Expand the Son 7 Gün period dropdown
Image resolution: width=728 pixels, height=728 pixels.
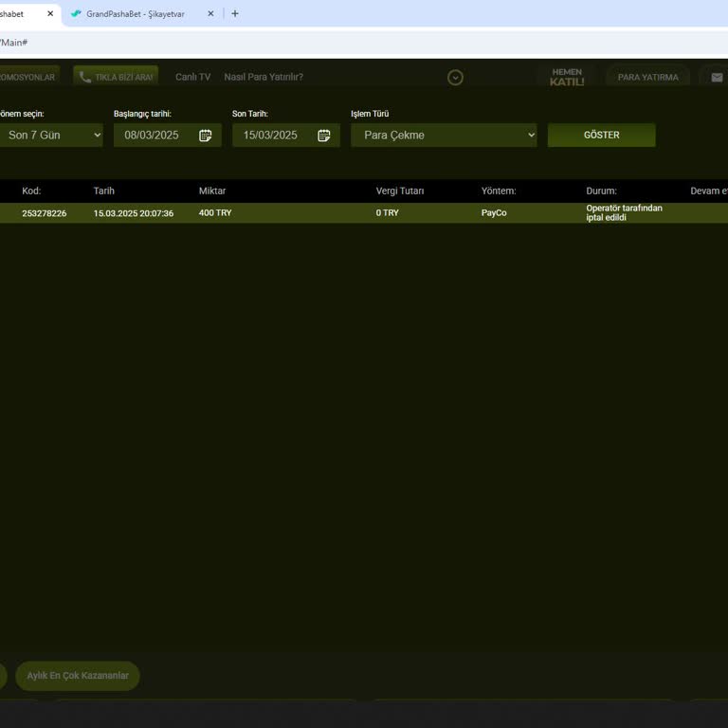(x=50, y=136)
